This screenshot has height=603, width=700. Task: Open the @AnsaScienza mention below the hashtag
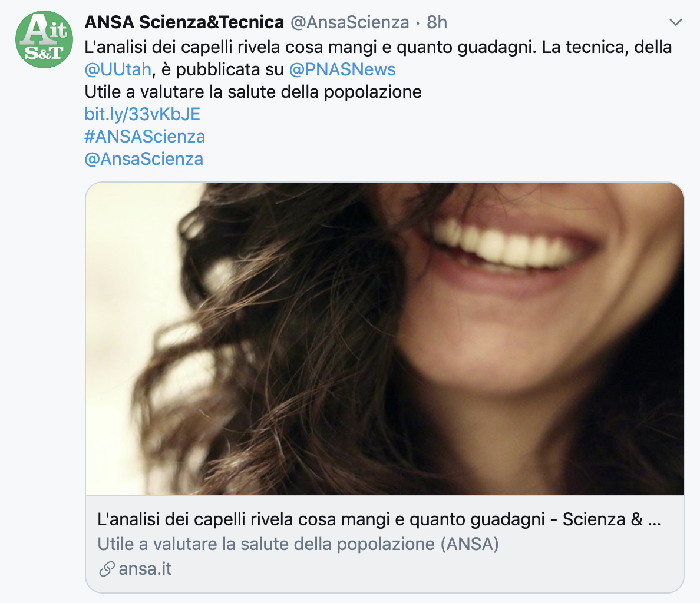pos(144,159)
